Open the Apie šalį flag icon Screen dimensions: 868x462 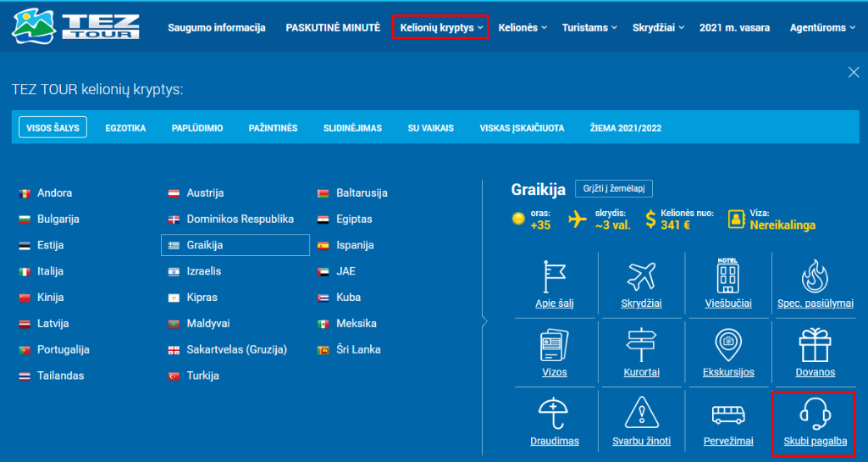click(554, 276)
